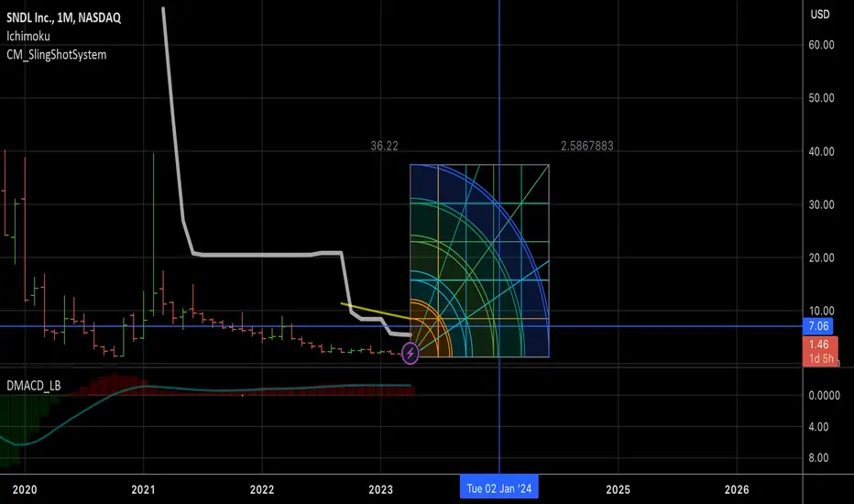The image size is (854, 504).
Task: Click the 30.00 price scale label
Action: pos(821,204)
